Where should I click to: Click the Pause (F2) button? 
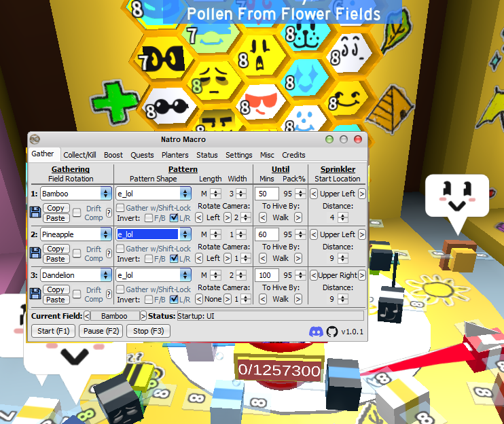point(101,331)
